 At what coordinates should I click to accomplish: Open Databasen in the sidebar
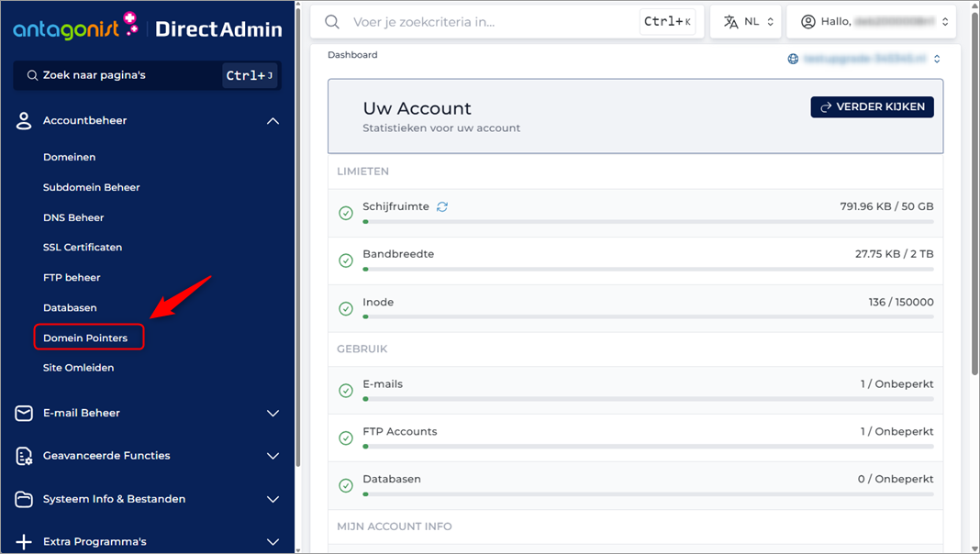70,308
